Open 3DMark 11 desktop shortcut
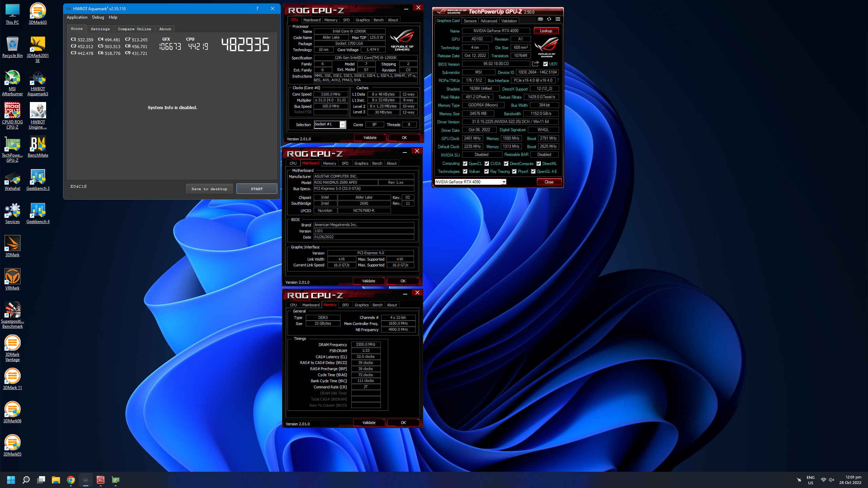The height and width of the screenshot is (488, 868). (12, 379)
